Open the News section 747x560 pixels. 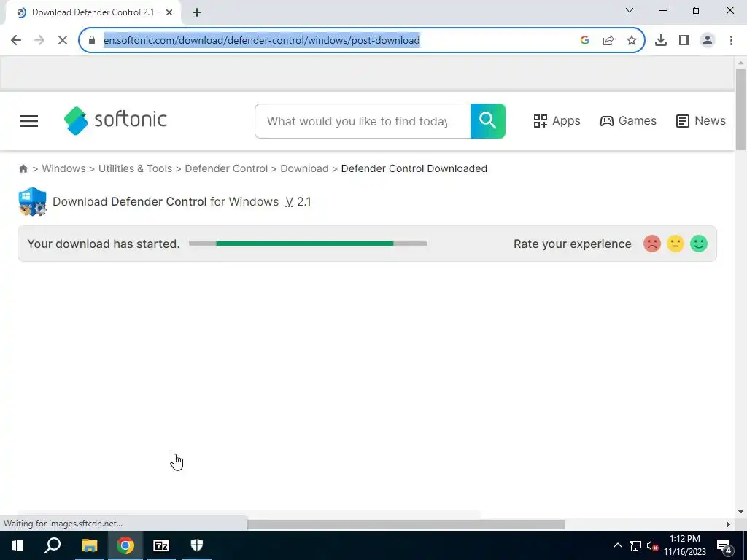[x=701, y=121]
